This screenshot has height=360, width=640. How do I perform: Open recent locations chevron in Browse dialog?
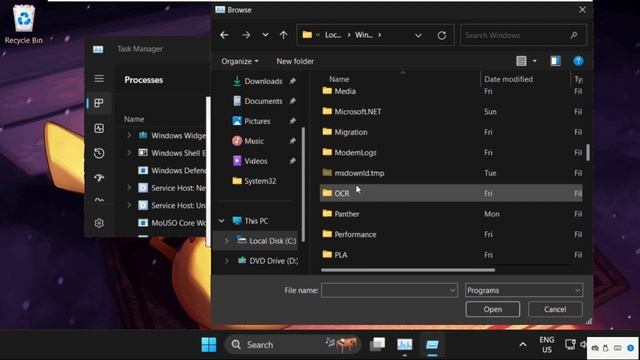click(265, 35)
